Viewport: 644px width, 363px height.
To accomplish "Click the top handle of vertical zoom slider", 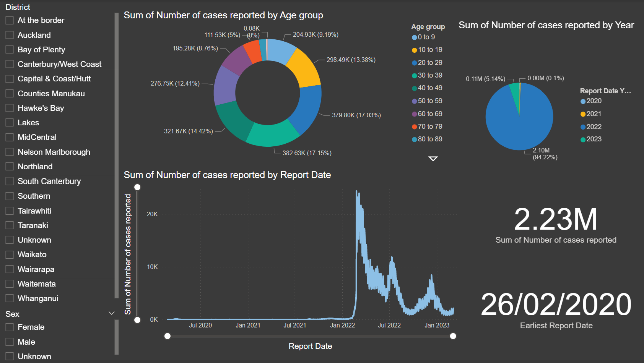I will (x=137, y=187).
